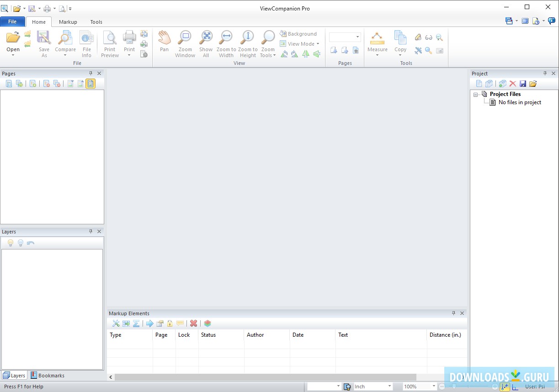Open the page number combo box in Pages group

(x=345, y=37)
